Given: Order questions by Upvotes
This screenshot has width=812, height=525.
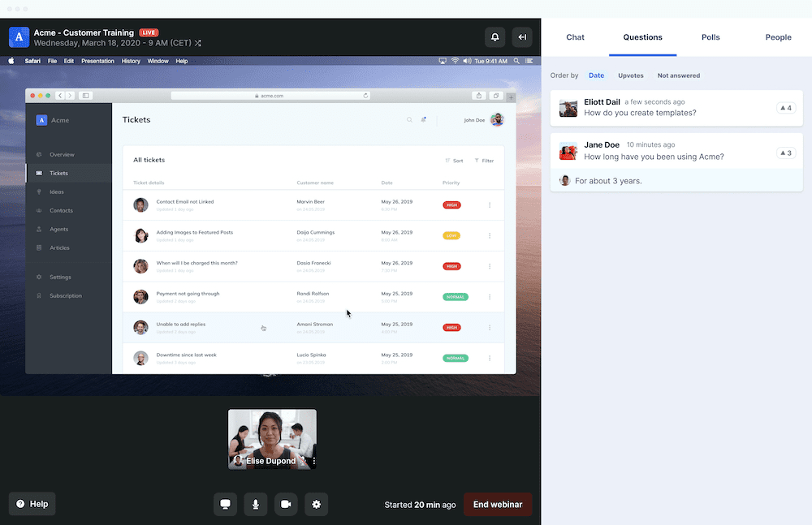Looking at the screenshot, I should coord(631,75).
